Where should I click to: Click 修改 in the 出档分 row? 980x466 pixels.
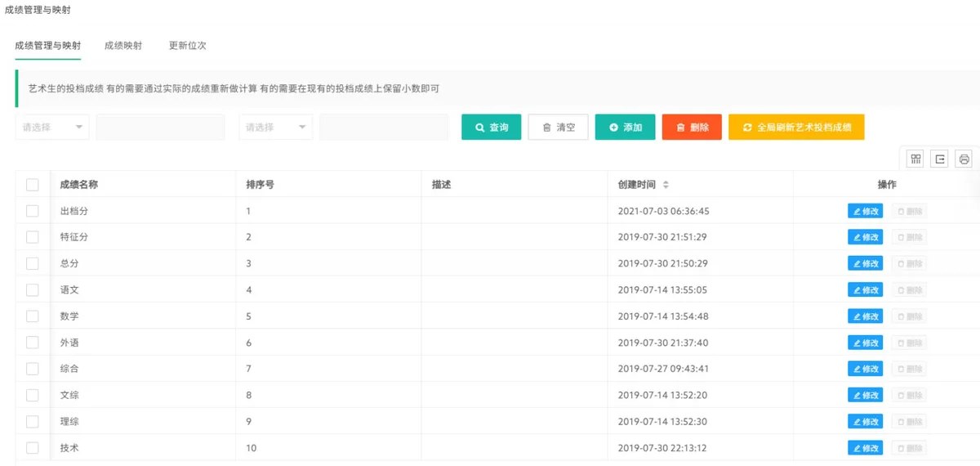click(866, 211)
